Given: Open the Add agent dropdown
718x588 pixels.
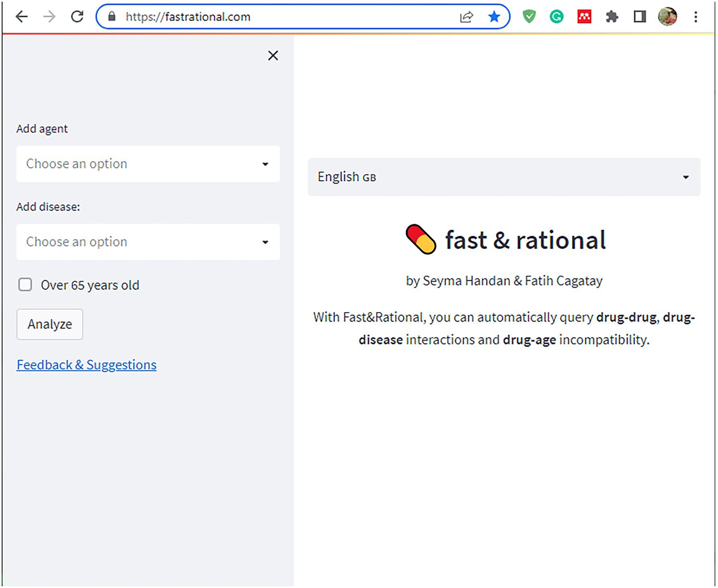Looking at the screenshot, I should pos(148,164).
